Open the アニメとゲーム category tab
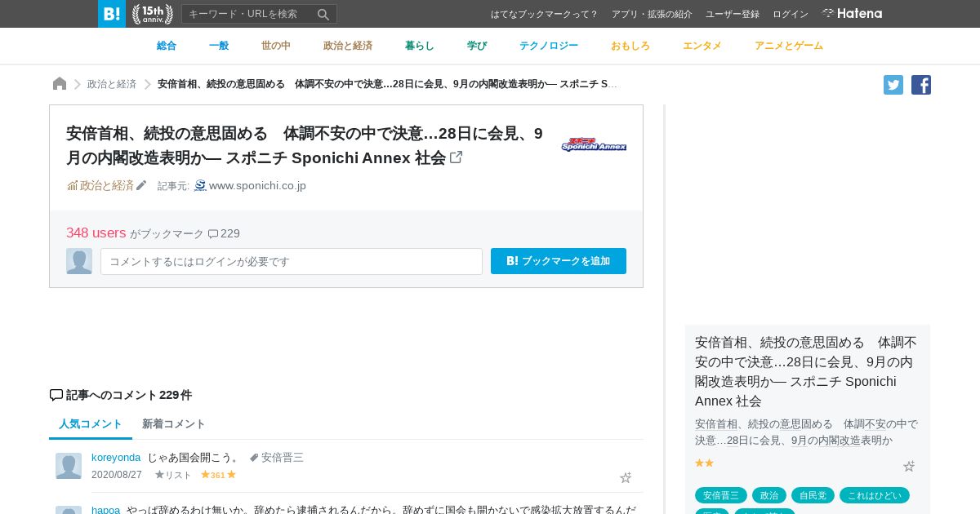The width and height of the screenshot is (980, 514). point(789,46)
